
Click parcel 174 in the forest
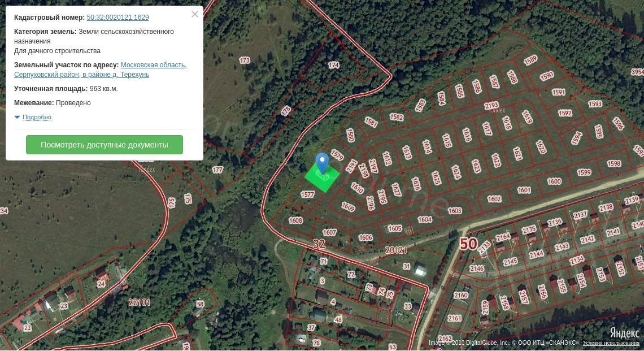tap(334, 66)
